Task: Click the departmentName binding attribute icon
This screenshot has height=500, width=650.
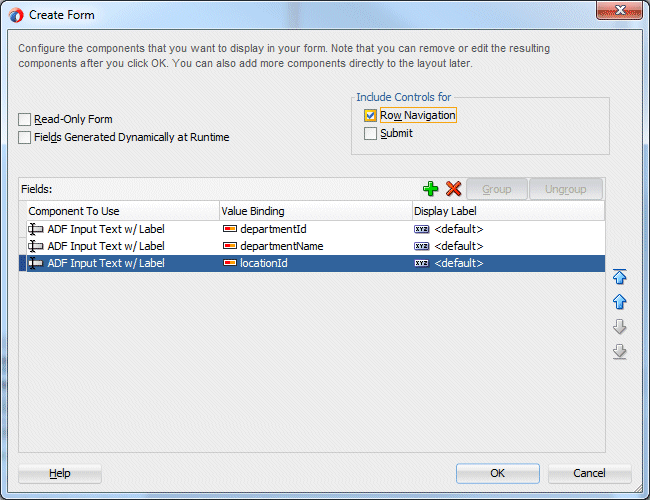Action: tap(230, 246)
